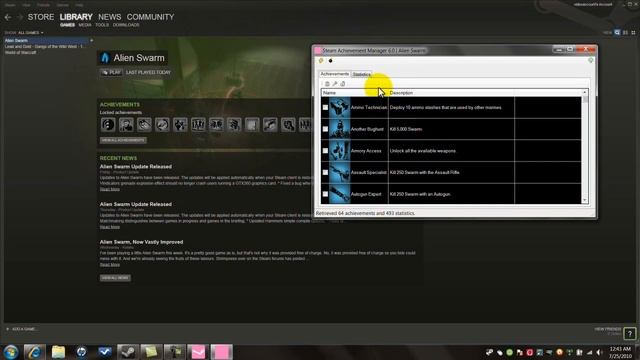Click VIEW ALL ACHIEVEMENTS button
Viewport: 640px width, 360px height.
coord(123,140)
